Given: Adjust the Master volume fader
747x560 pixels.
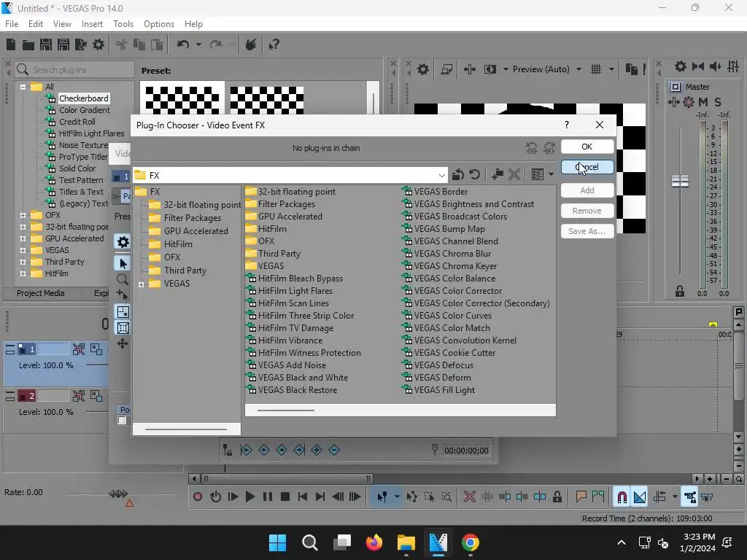Looking at the screenshot, I should click(680, 181).
